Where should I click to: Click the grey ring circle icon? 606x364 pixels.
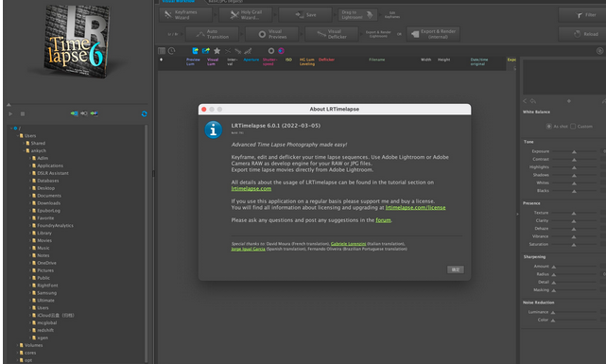coord(271,51)
